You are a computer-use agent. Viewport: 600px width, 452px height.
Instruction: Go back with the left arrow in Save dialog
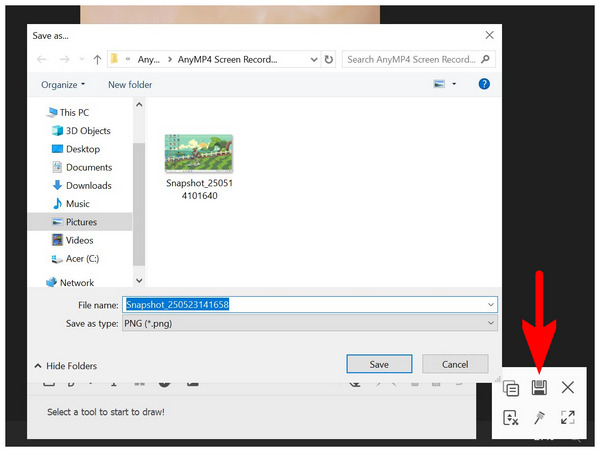point(42,59)
